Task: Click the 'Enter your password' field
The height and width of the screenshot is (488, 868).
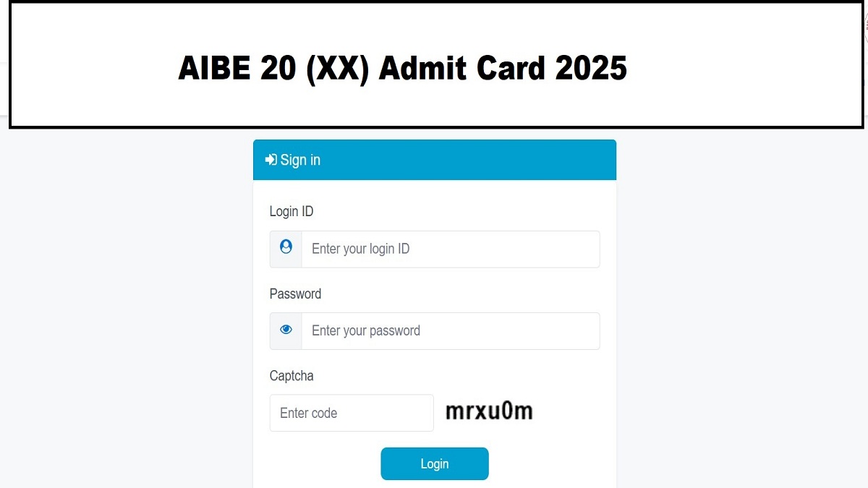Action: pyautogui.click(x=450, y=330)
